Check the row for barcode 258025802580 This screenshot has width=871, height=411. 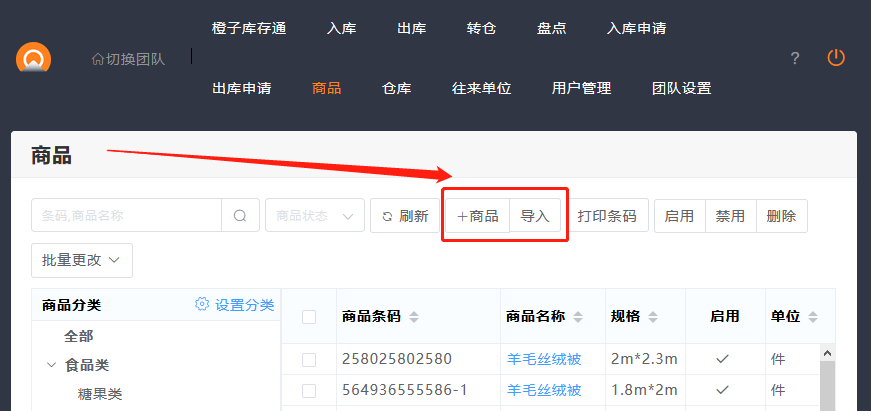[x=309, y=359]
